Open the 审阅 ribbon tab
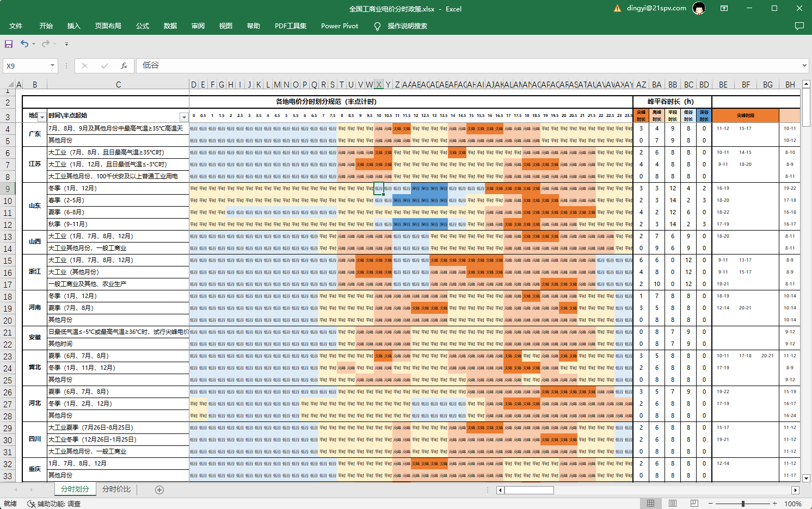Viewport: 812px width, 509px height. [x=198, y=26]
